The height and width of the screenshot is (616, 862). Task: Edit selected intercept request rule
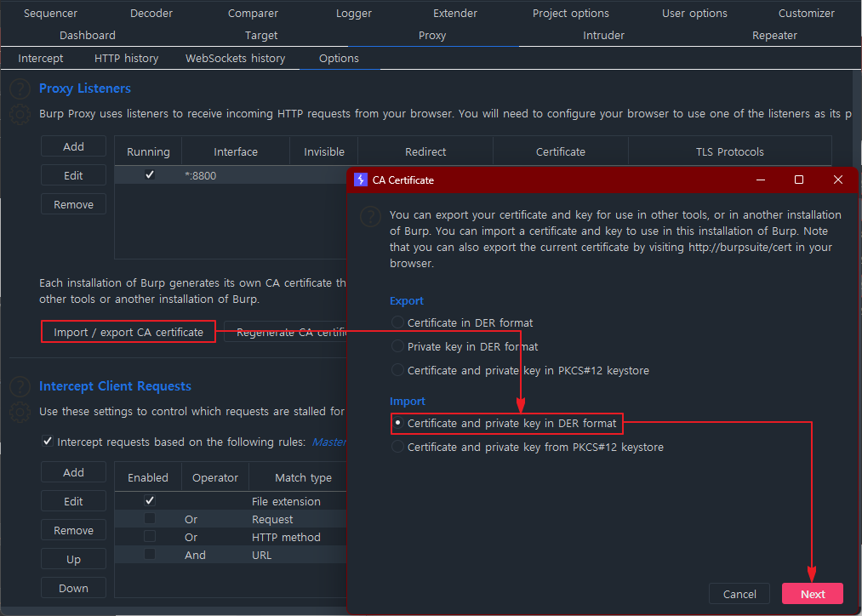coord(74,501)
